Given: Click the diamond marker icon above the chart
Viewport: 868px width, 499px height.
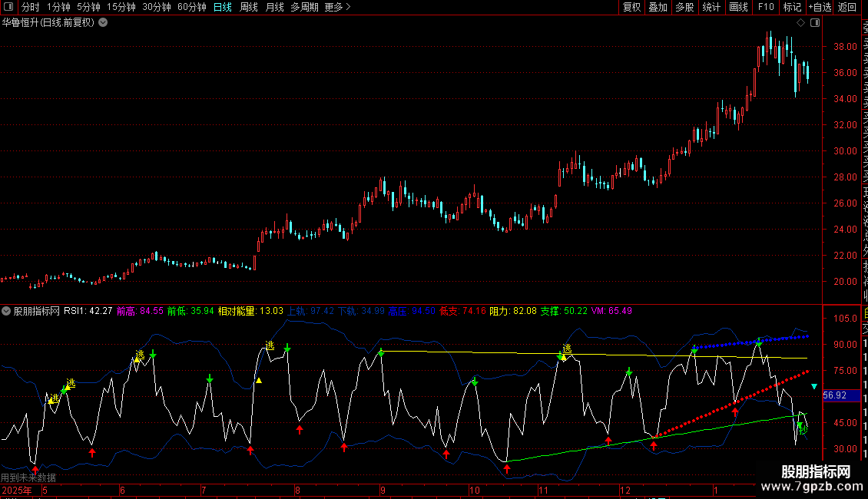Looking at the screenshot, I should point(800,23).
